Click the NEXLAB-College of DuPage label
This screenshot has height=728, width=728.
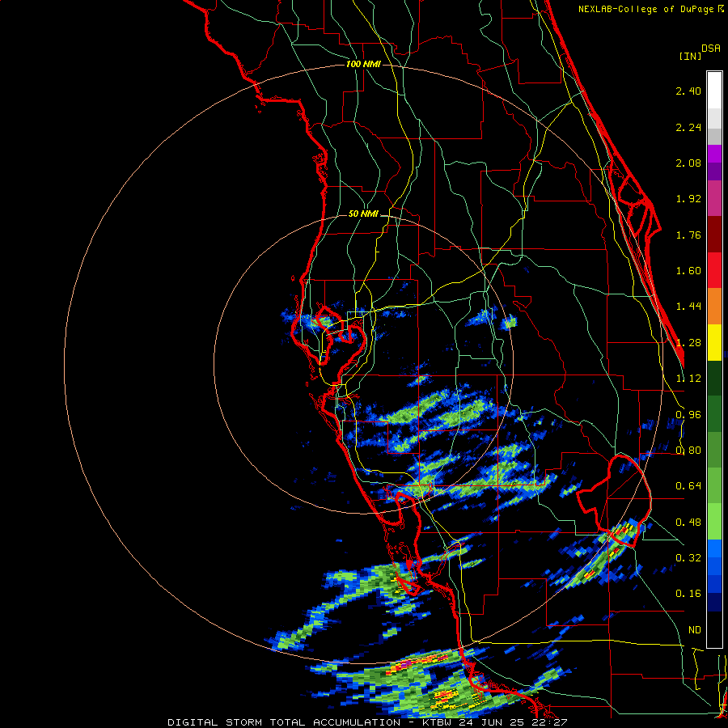(645, 9)
